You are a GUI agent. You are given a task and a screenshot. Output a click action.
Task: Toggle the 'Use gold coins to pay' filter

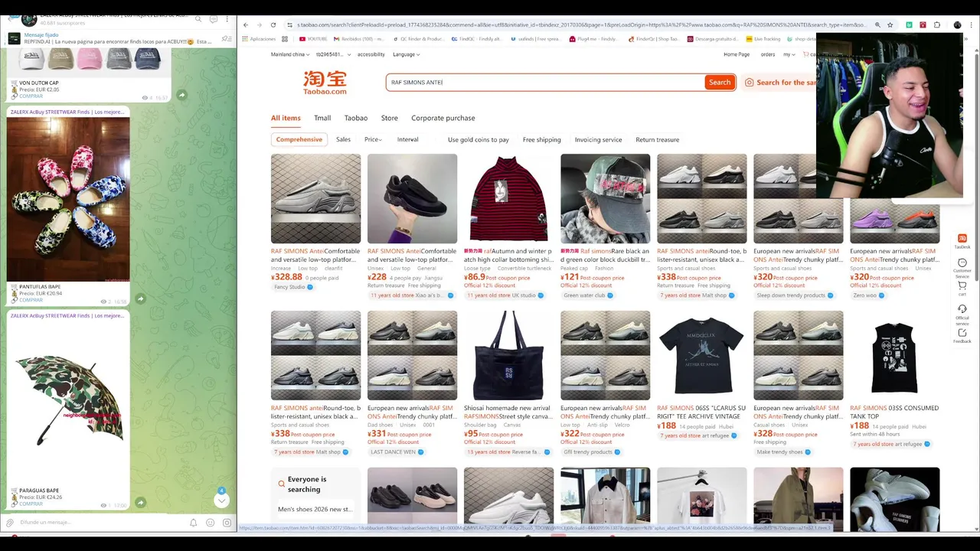tap(478, 139)
